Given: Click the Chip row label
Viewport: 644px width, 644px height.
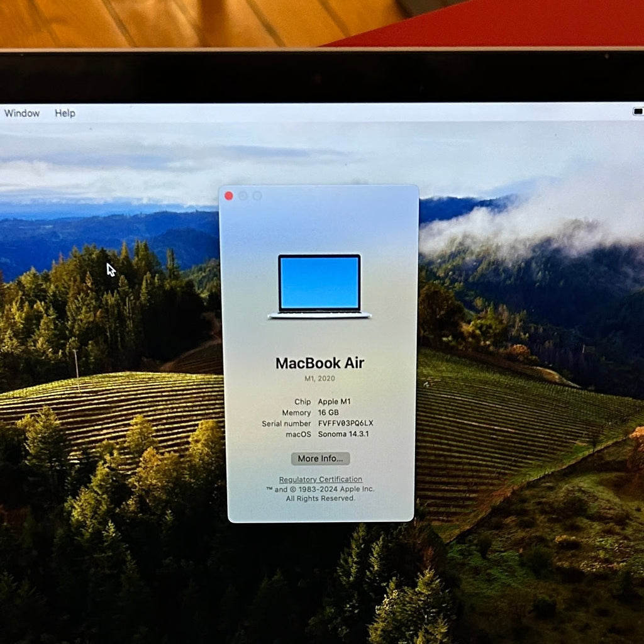Looking at the screenshot, I should pos(303,401).
